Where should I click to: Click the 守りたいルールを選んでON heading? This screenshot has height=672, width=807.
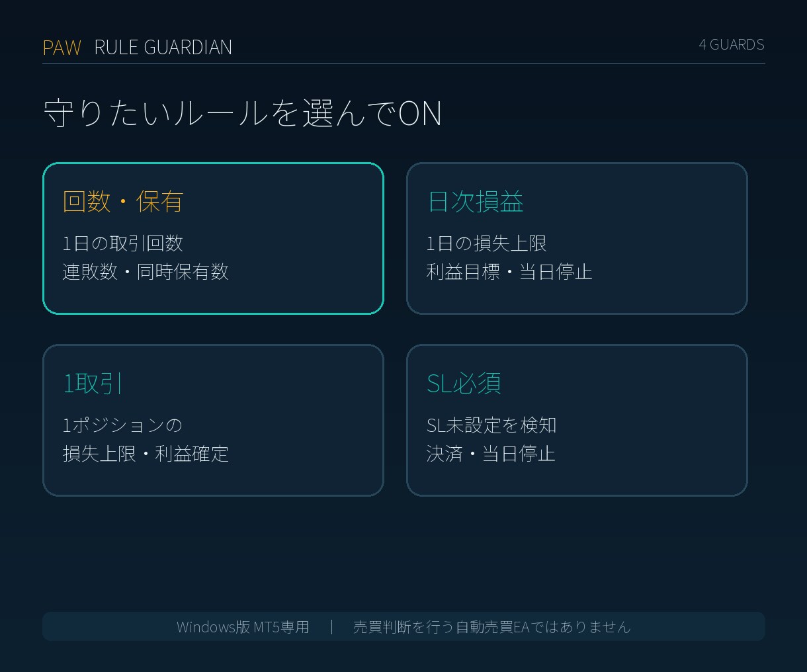pyautogui.click(x=243, y=113)
